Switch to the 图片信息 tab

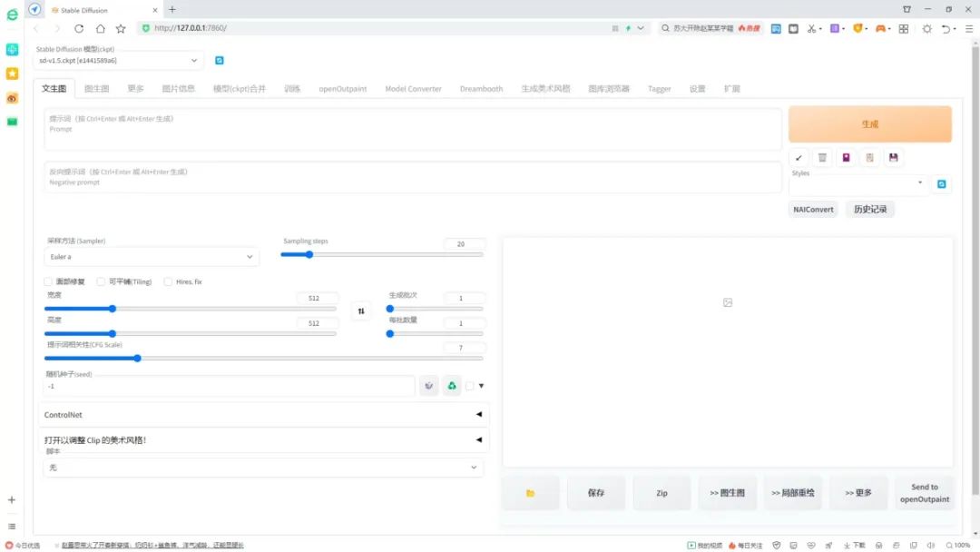178,89
